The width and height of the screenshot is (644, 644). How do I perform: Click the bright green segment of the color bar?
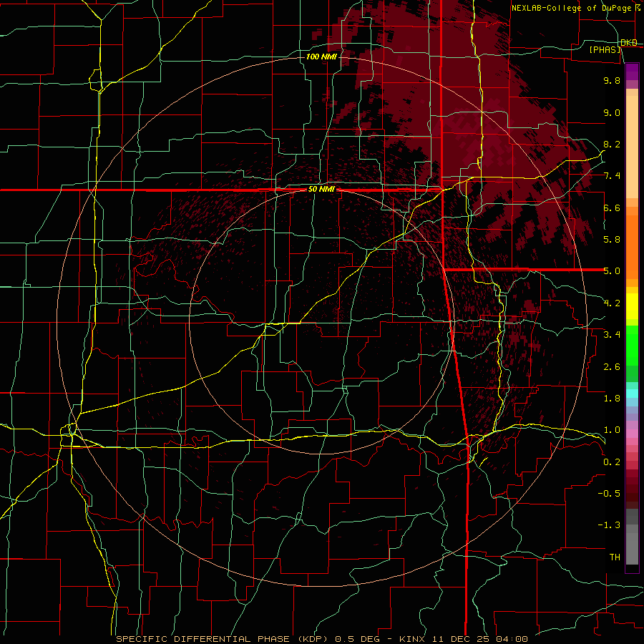[x=632, y=346]
